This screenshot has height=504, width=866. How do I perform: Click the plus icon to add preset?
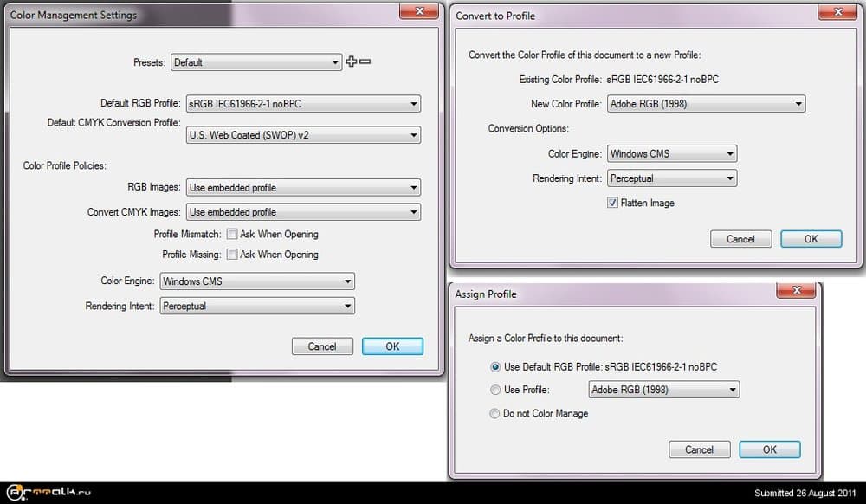(351, 61)
